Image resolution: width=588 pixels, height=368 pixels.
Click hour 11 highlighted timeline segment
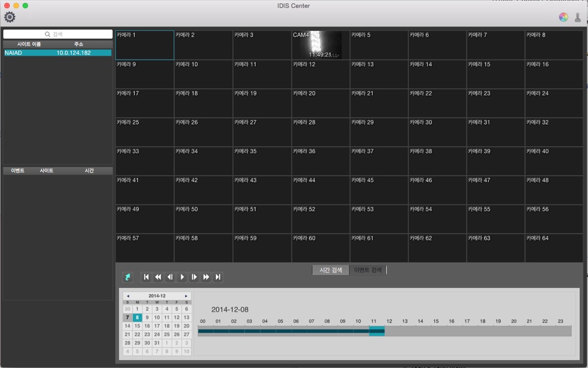click(377, 331)
